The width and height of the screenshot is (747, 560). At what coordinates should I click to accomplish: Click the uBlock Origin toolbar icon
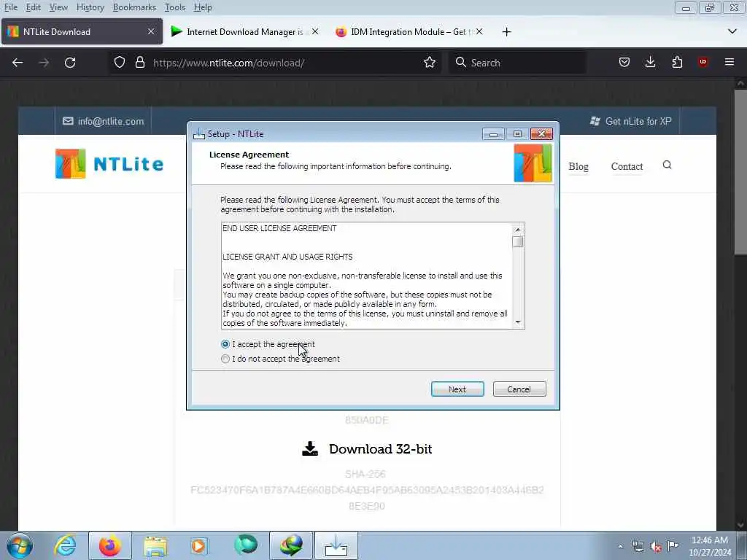click(x=703, y=62)
